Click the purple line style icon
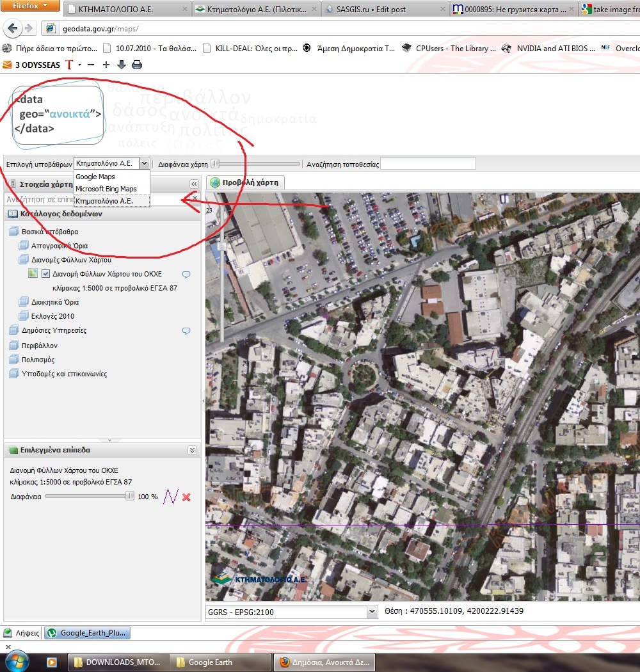640x672 pixels. coord(170,497)
